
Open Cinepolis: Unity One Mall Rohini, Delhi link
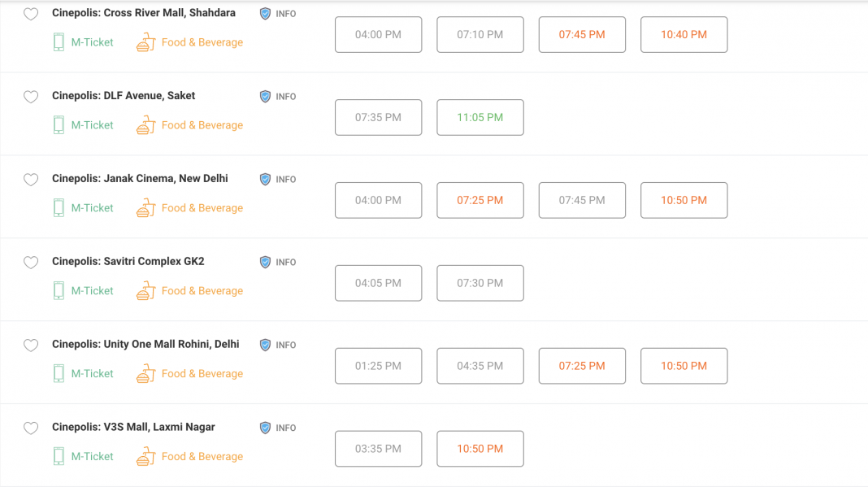(x=145, y=344)
